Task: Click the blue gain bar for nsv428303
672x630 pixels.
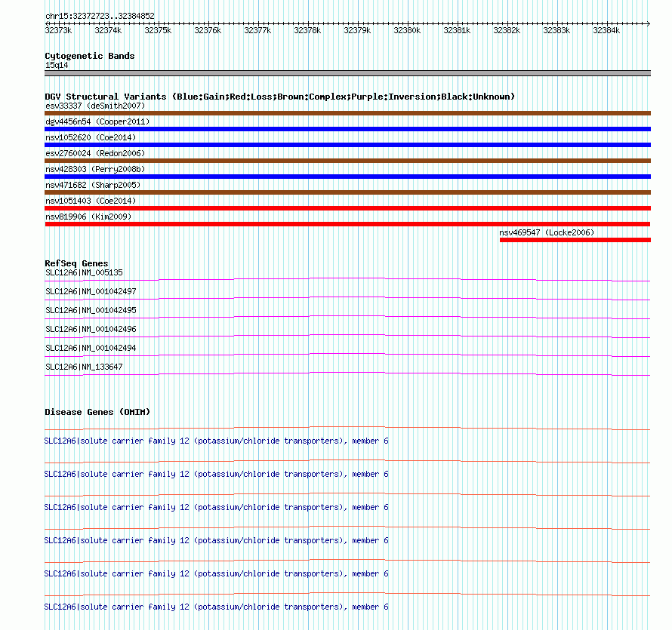Action: (347, 177)
